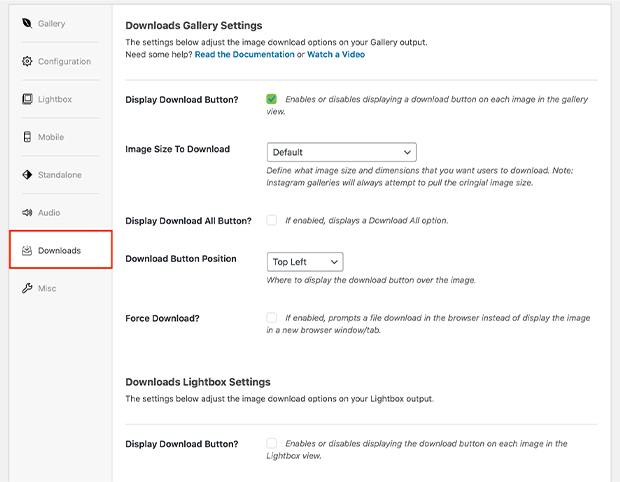The width and height of the screenshot is (620, 482).
Task: Click the Misc wrench icon
Action: tap(27, 288)
